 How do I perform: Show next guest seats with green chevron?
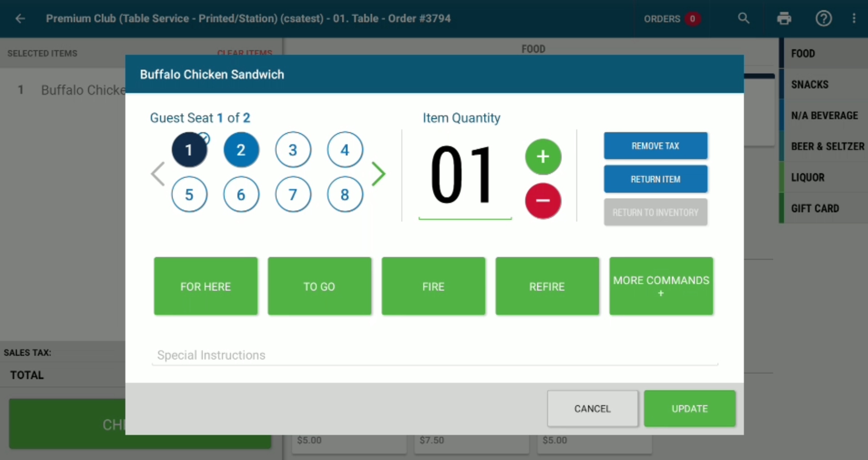click(378, 174)
